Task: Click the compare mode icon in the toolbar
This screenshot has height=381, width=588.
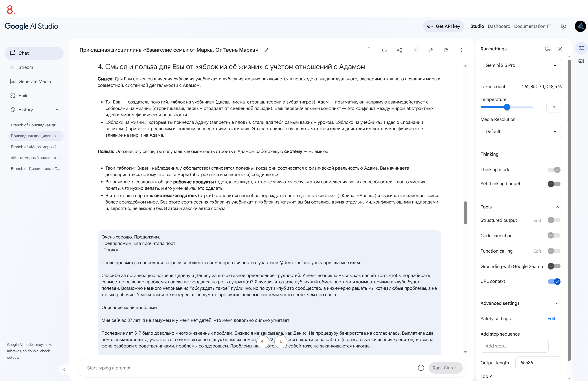Action: point(430,50)
